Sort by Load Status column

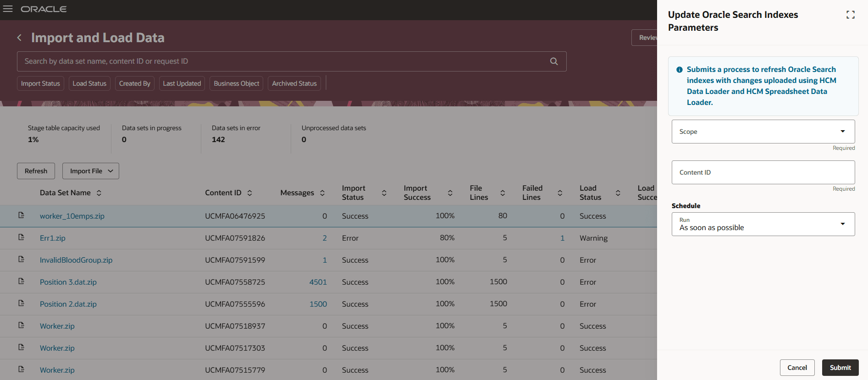(618, 193)
